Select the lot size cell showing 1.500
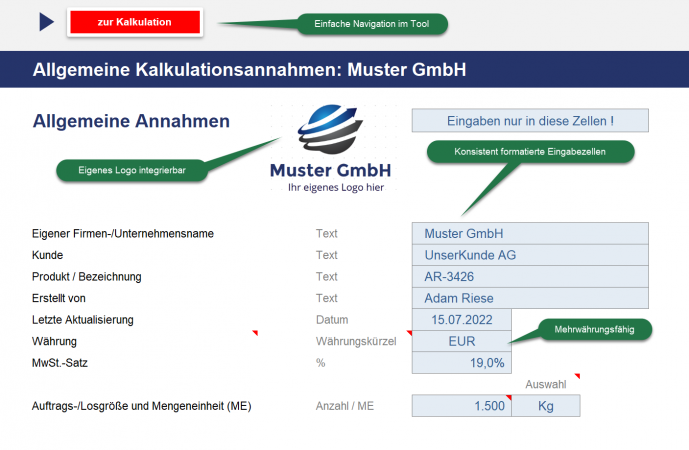The width and height of the screenshot is (689, 450). tap(461, 406)
